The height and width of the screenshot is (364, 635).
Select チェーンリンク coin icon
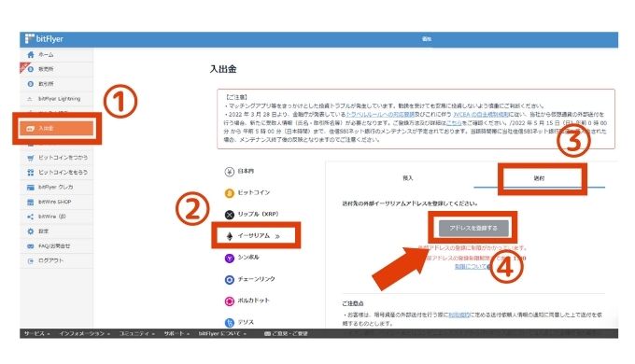coord(229,280)
